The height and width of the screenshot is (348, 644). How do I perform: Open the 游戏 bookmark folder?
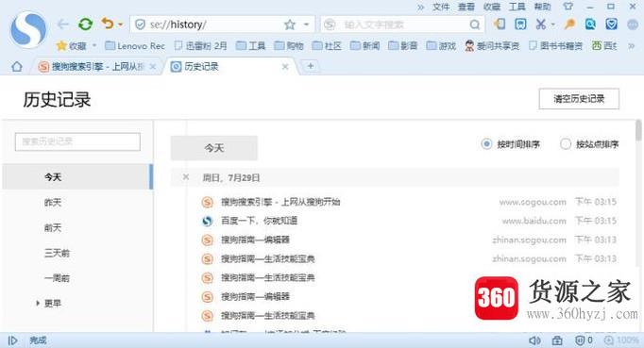click(441, 45)
